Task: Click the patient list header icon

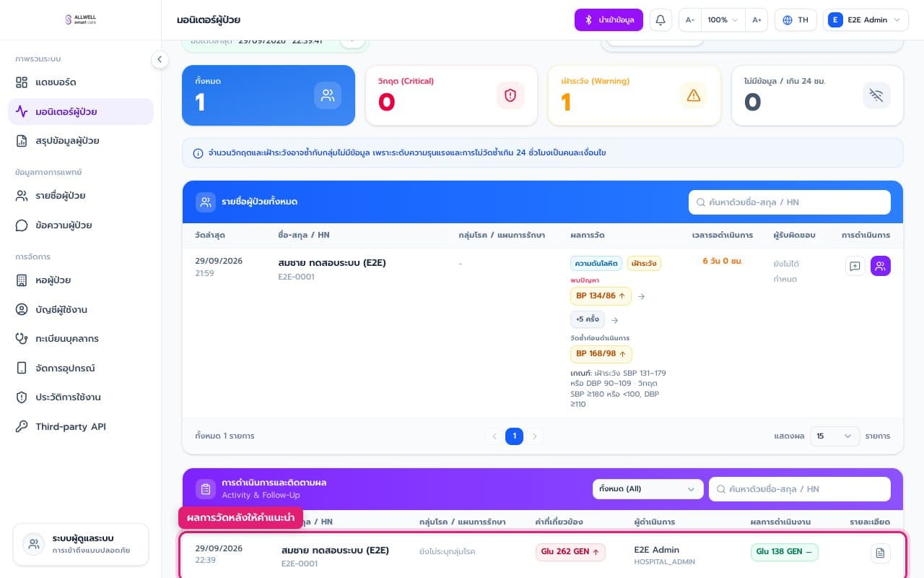Action: coord(206,202)
